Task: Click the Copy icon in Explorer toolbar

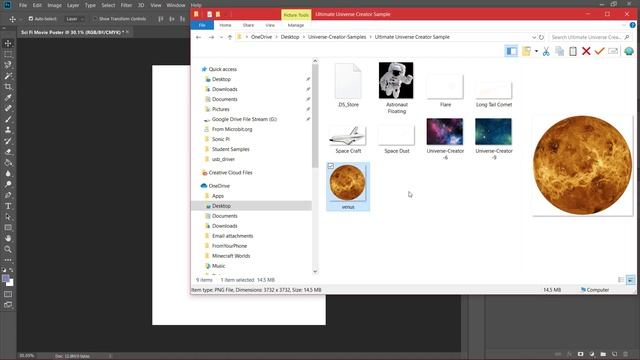Action: tap(560, 51)
